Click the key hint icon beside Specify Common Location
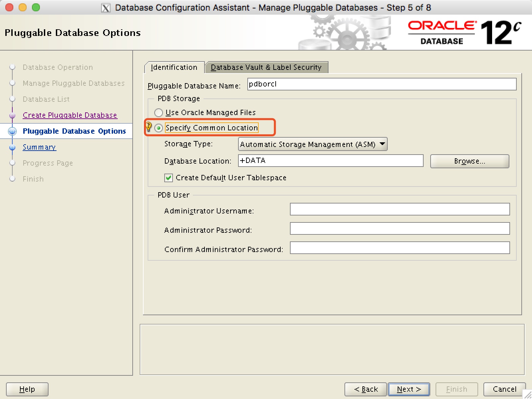The width and height of the screenshot is (532, 399). tap(148, 127)
